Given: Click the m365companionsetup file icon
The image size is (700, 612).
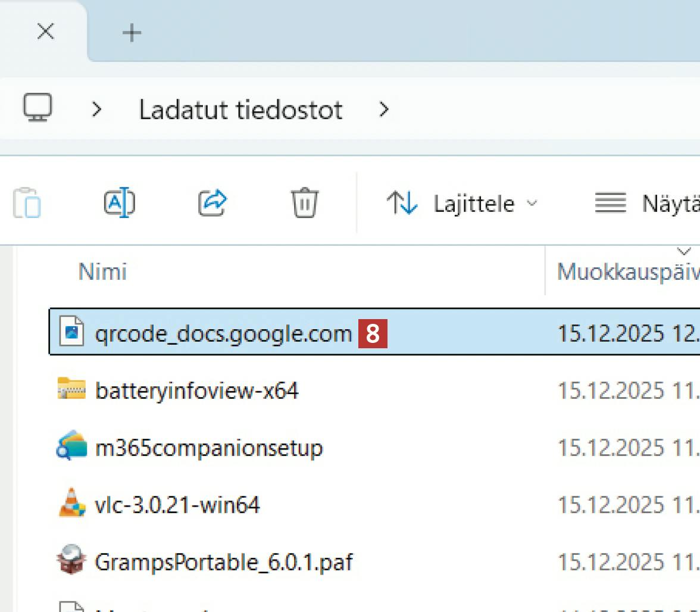Looking at the screenshot, I should tap(71, 447).
